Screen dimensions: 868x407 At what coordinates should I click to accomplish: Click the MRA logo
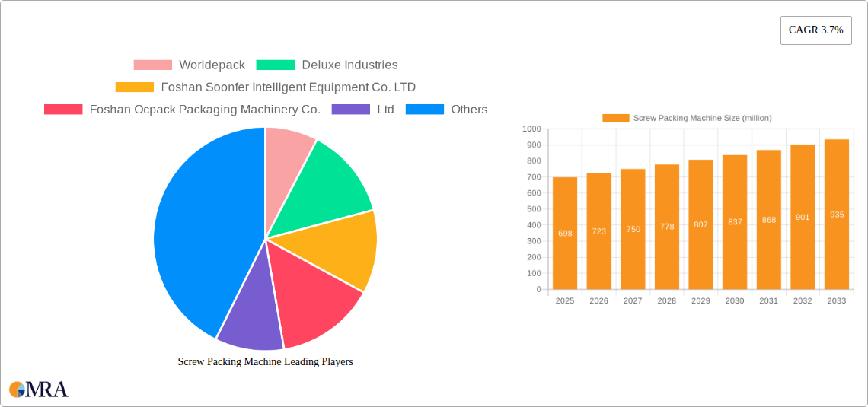pyautogui.click(x=39, y=390)
